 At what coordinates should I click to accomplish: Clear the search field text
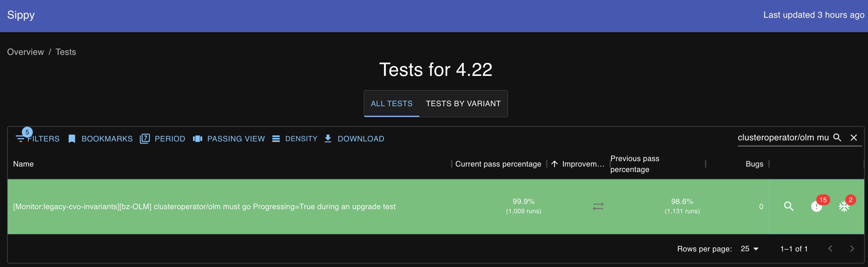click(x=854, y=137)
